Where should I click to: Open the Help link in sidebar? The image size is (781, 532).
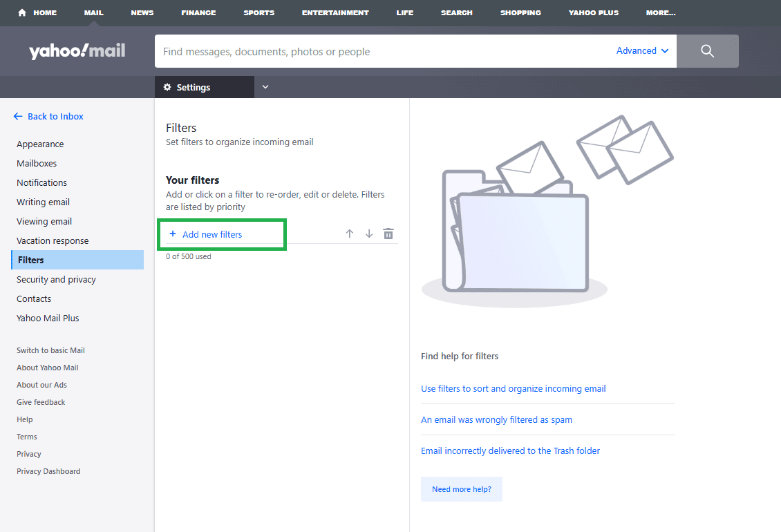[x=25, y=419]
